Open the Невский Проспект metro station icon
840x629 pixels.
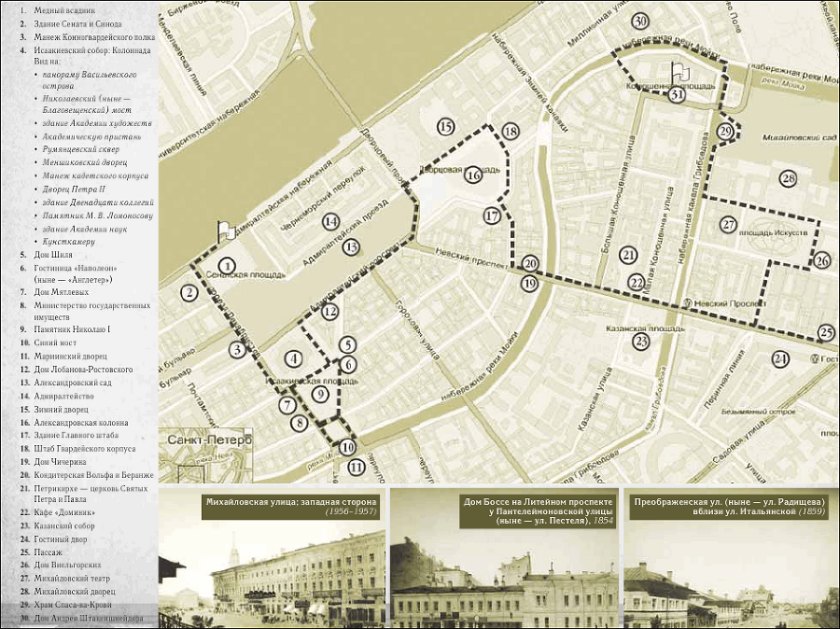690,303
